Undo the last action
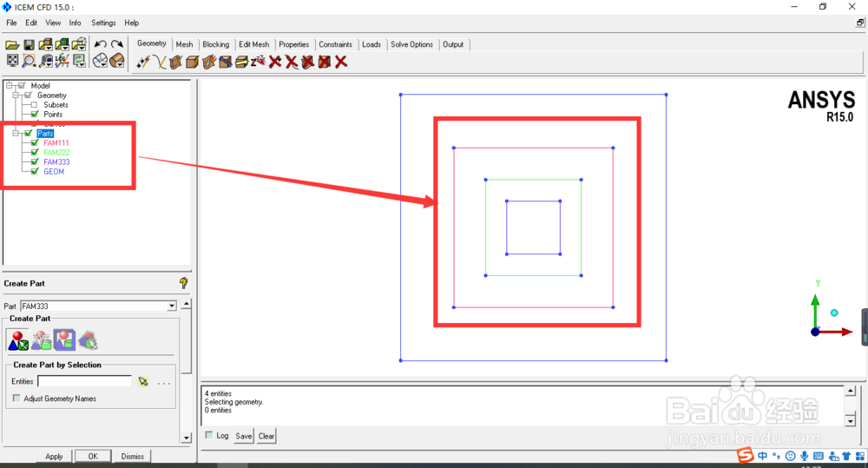868x468 pixels. (100, 44)
